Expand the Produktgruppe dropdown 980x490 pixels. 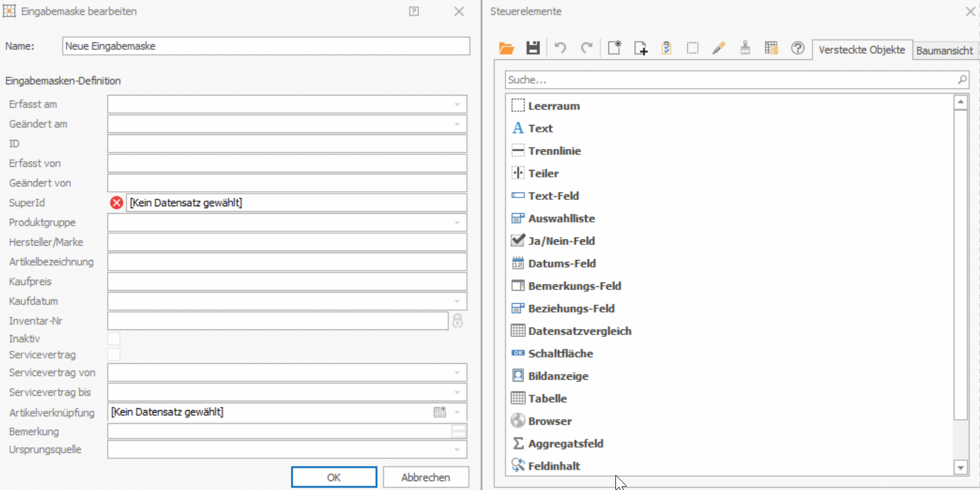click(457, 222)
